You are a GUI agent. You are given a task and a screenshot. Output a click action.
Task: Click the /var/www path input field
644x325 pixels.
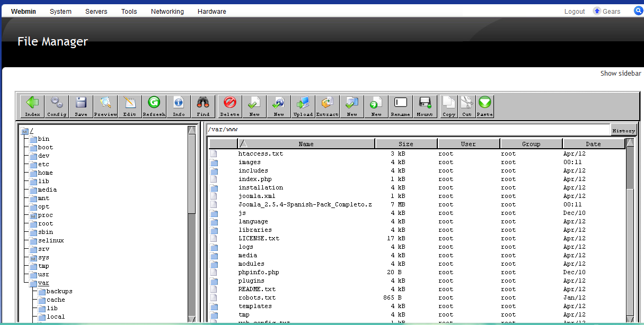(x=408, y=130)
